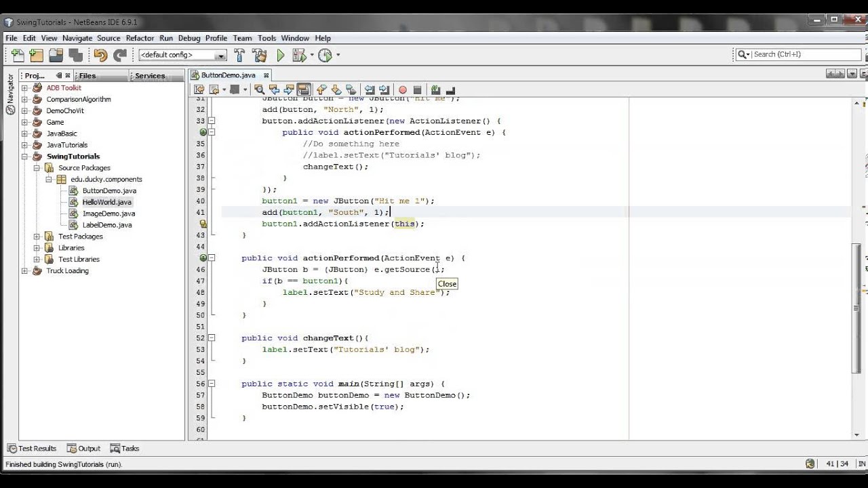Image resolution: width=868 pixels, height=488 pixels.
Task: Open the Test Results window button
Action: click(x=32, y=449)
